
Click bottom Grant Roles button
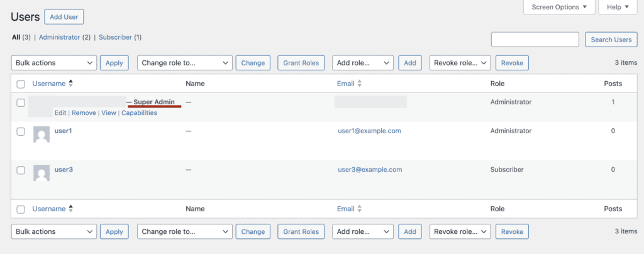click(301, 231)
